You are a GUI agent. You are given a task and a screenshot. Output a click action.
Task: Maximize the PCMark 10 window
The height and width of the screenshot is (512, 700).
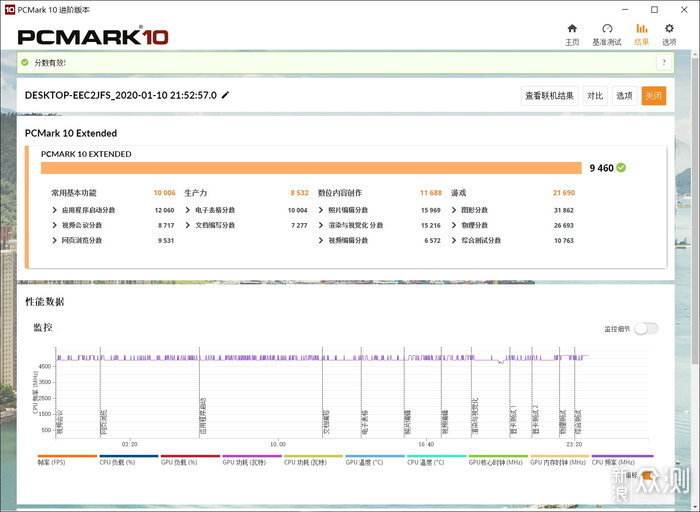coord(654,9)
